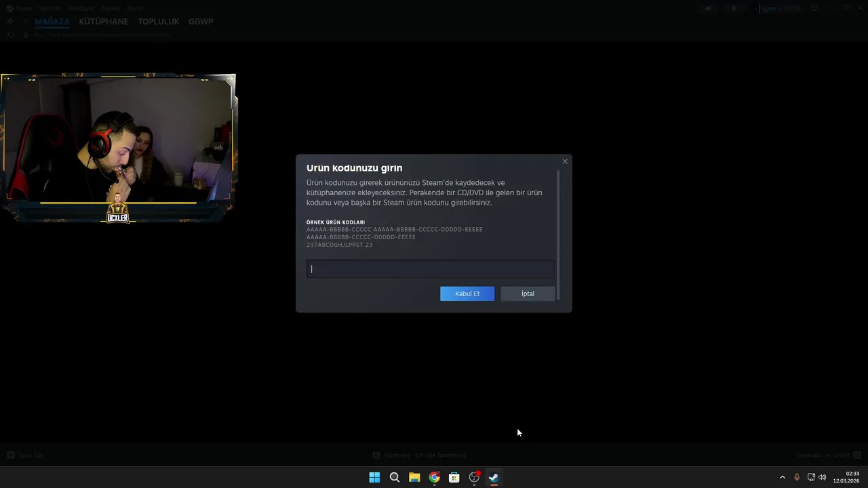Confirm with the Kabul Et button

(467, 293)
